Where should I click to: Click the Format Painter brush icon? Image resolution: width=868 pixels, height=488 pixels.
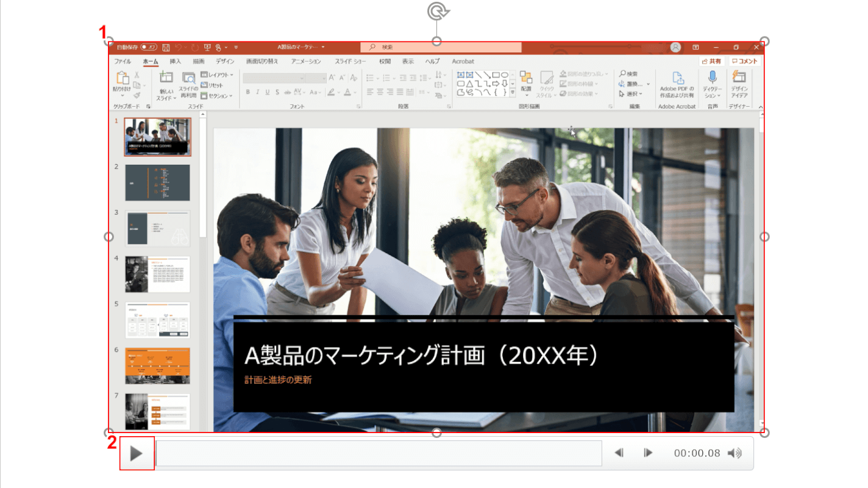137,95
